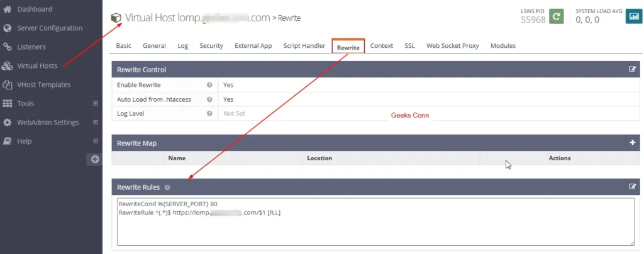This screenshot has height=254, width=644.
Task: Click the Dashboard home icon
Action: (7, 9)
